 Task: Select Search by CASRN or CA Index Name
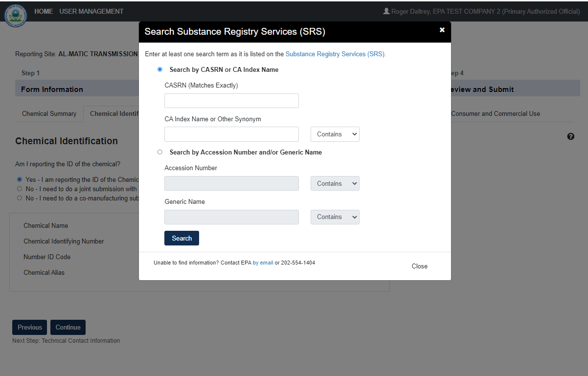click(160, 69)
